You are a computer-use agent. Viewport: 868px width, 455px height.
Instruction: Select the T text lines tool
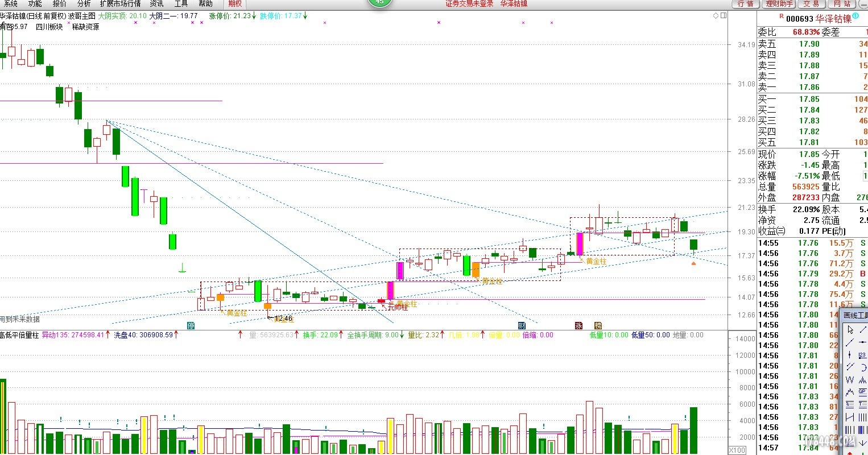click(862, 404)
